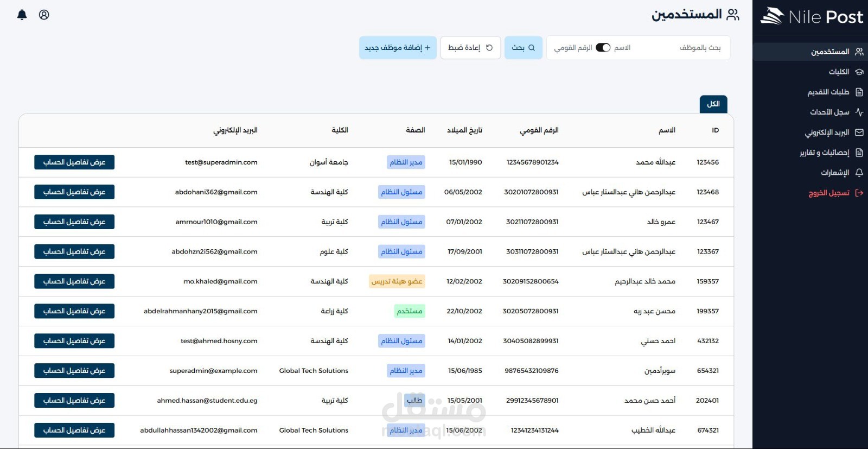868x449 pixels.
Task: Click the document icon beside طلبات التقديم
Action: point(859,92)
